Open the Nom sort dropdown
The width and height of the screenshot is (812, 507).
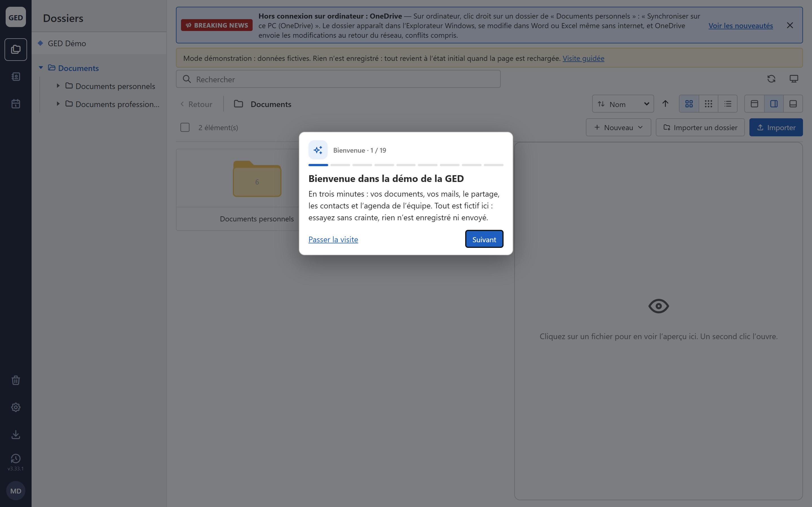pos(623,104)
